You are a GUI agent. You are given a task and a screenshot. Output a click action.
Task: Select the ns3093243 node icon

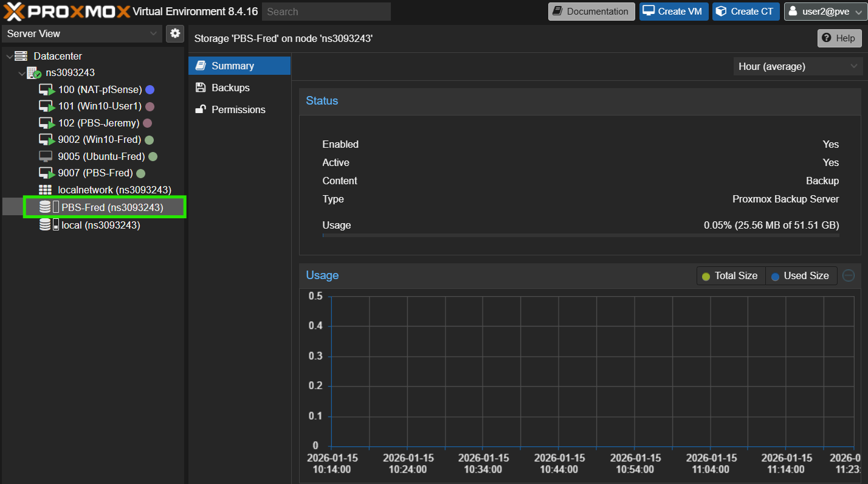tap(34, 73)
